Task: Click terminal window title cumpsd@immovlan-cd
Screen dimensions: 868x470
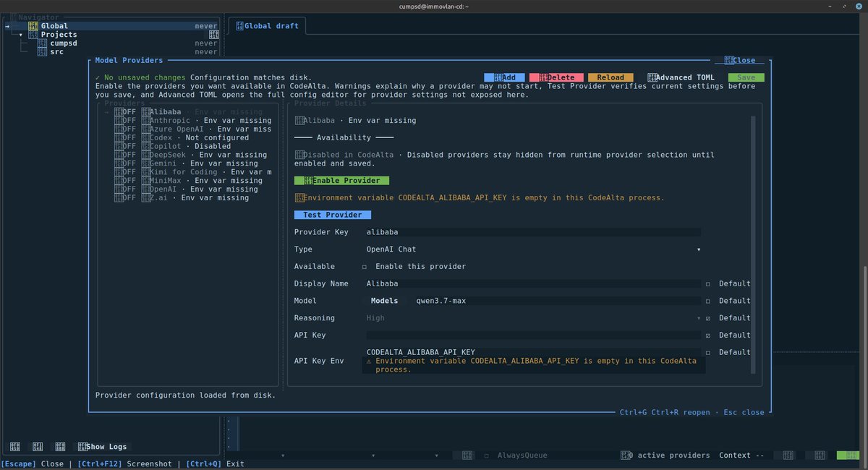Action: pyautogui.click(x=433, y=6)
